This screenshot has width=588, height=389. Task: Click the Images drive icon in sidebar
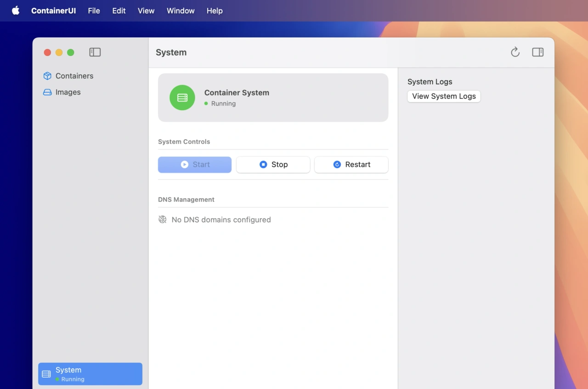click(47, 92)
